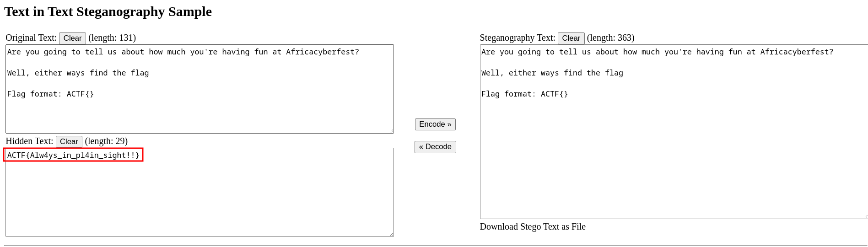Viewport: 868px width, 247px height.
Task: Click 'Well, either ways' line in Steganography Text box
Action: tap(552, 73)
